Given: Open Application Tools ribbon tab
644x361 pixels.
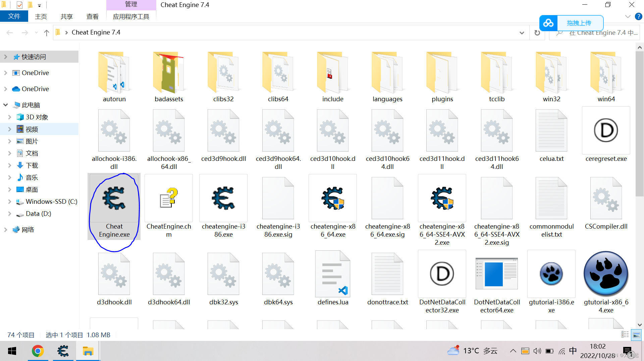Looking at the screenshot, I should [131, 16].
